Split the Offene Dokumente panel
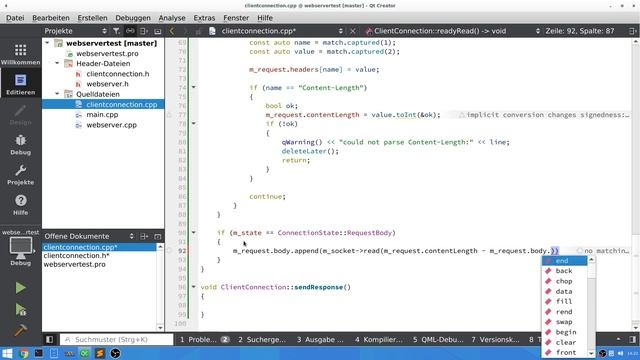640x360 pixels. (144, 236)
